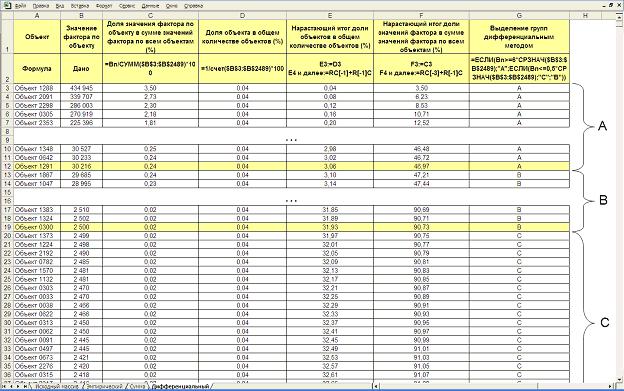Click the next sheet navigation arrow
The image size is (624, 391).
[x=18, y=386]
